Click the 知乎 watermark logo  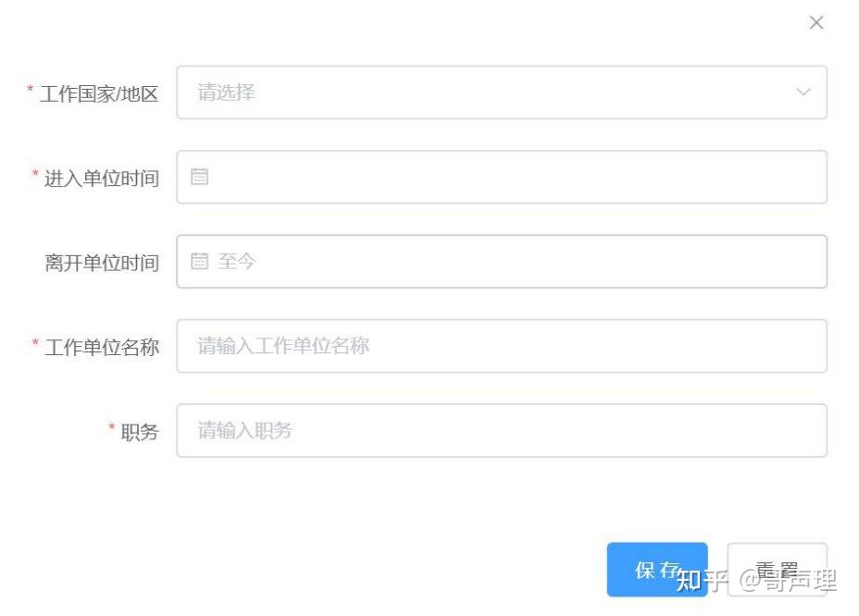(x=702, y=581)
